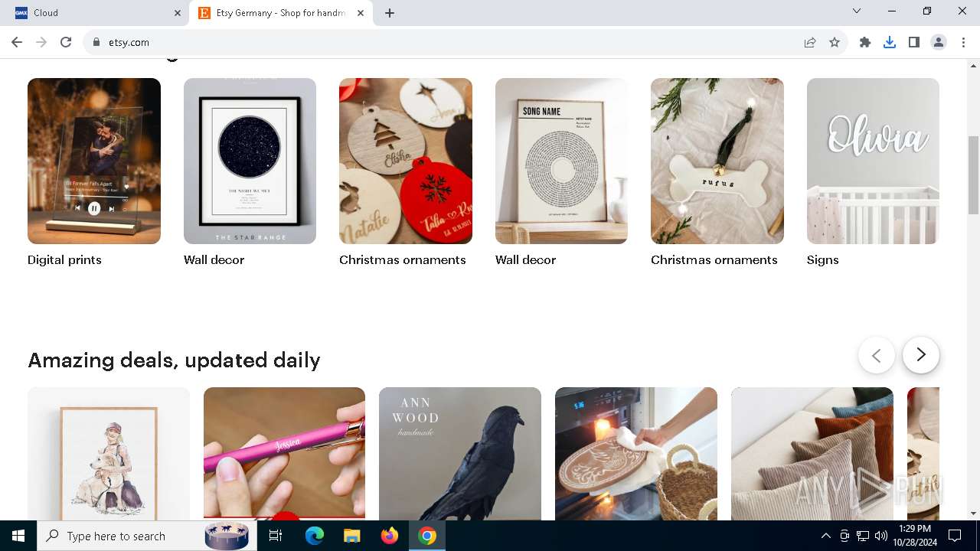Image resolution: width=980 pixels, height=551 pixels.
Task: Click taskbar search box
Action: 145,536
